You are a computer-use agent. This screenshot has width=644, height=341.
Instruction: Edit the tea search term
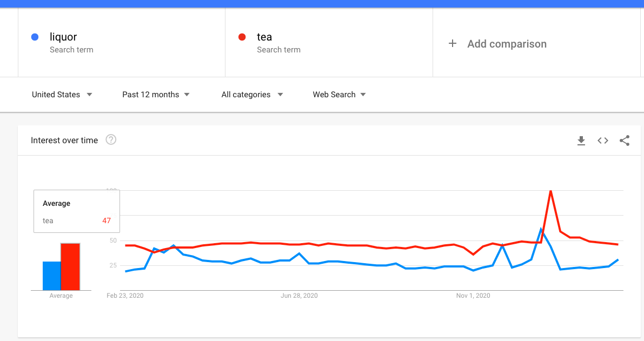coord(264,37)
